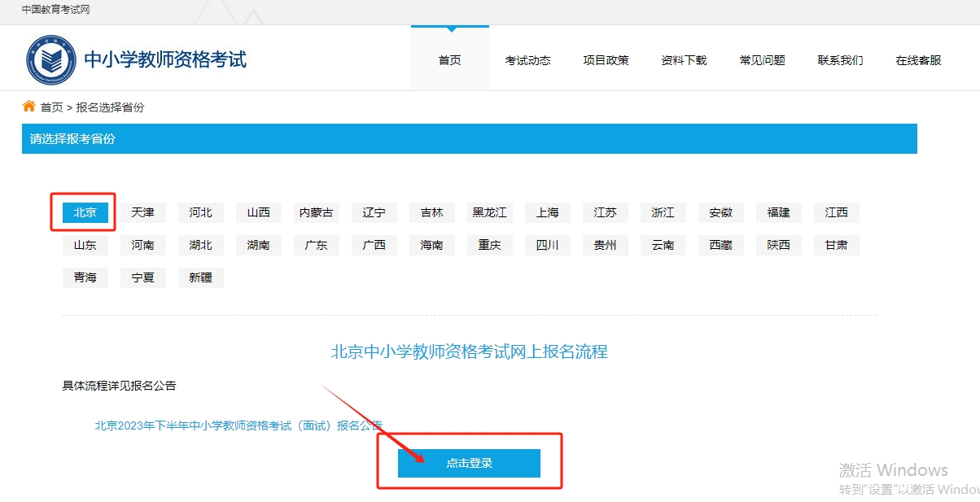
Task: Choose the 广东 province button
Action: pos(316,245)
